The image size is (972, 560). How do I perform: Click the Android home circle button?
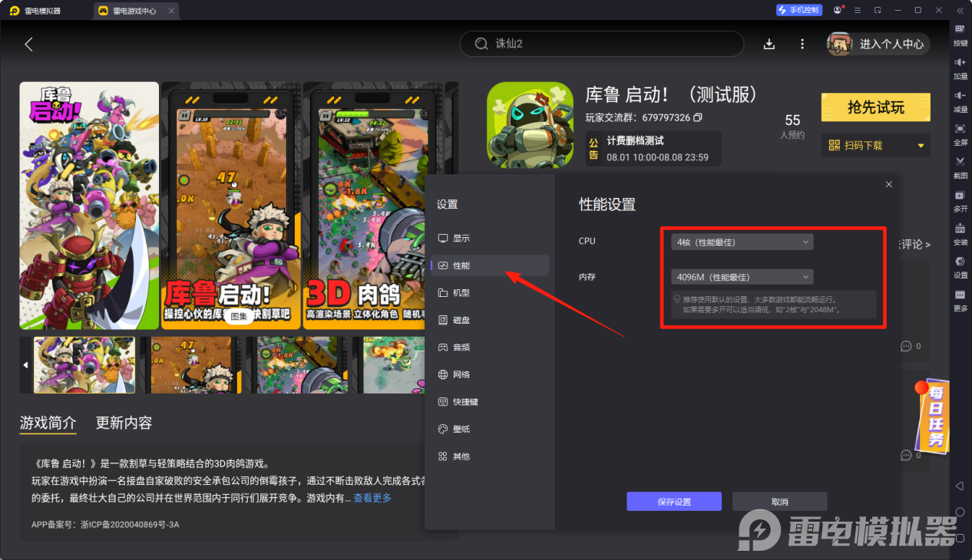pos(960,512)
